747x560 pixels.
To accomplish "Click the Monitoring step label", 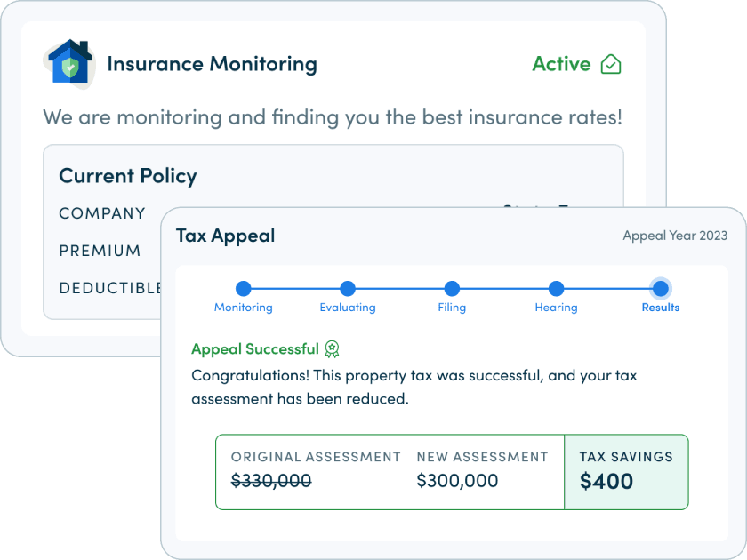I will tap(244, 308).
